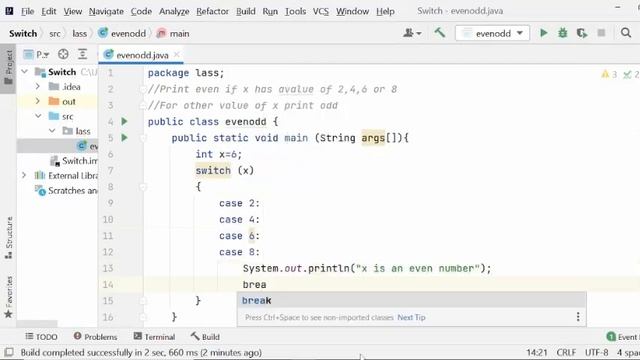This screenshot has width=640, height=360.
Task: Expand External Libraries node
Action: point(24,176)
